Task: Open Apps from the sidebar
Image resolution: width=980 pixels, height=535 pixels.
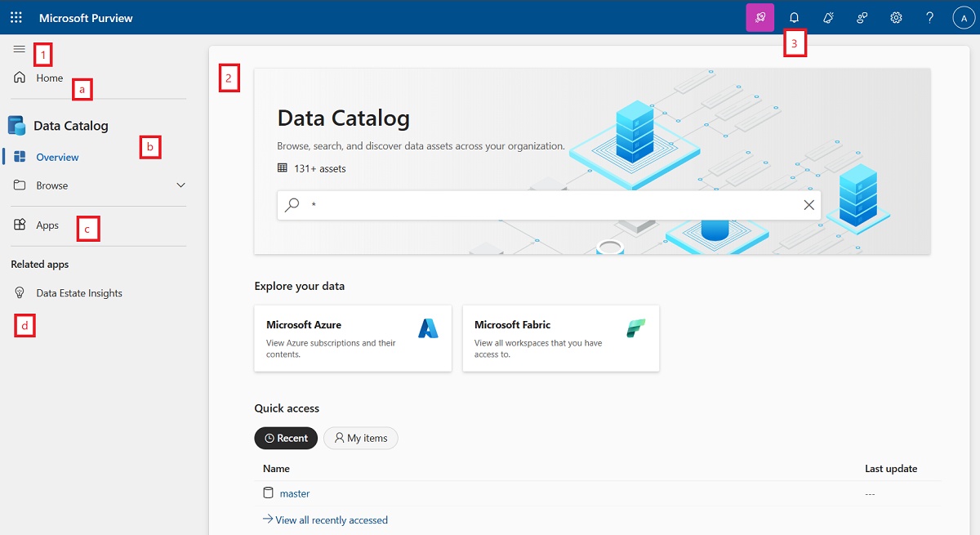Action: [47, 225]
